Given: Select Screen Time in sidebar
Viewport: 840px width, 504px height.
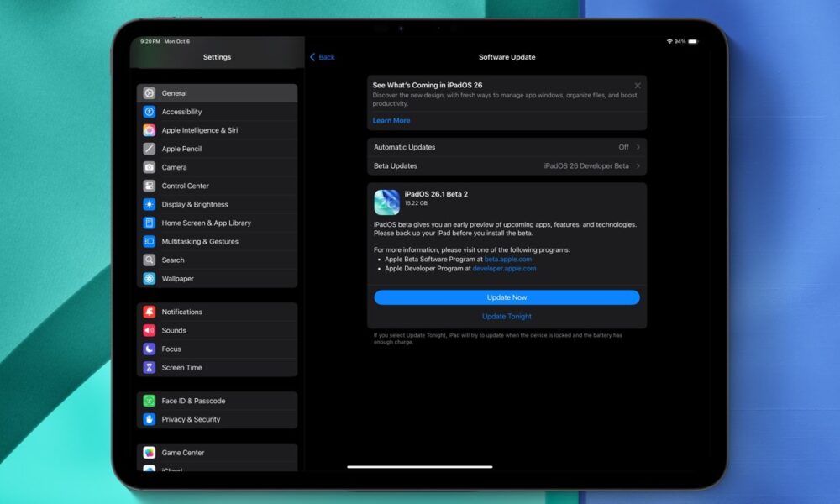Looking at the screenshot, I should [x=181, y=367].
